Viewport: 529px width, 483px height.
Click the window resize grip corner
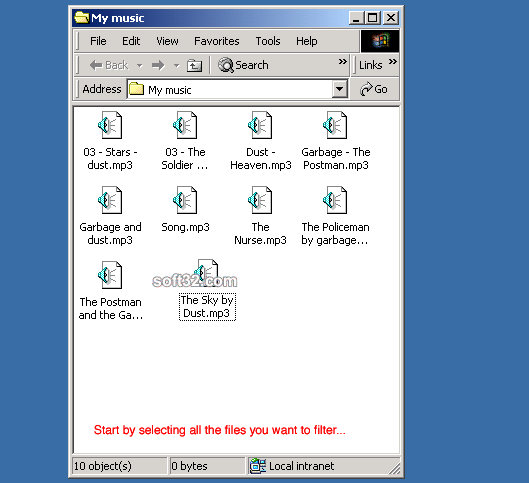(x=394, y=468)
